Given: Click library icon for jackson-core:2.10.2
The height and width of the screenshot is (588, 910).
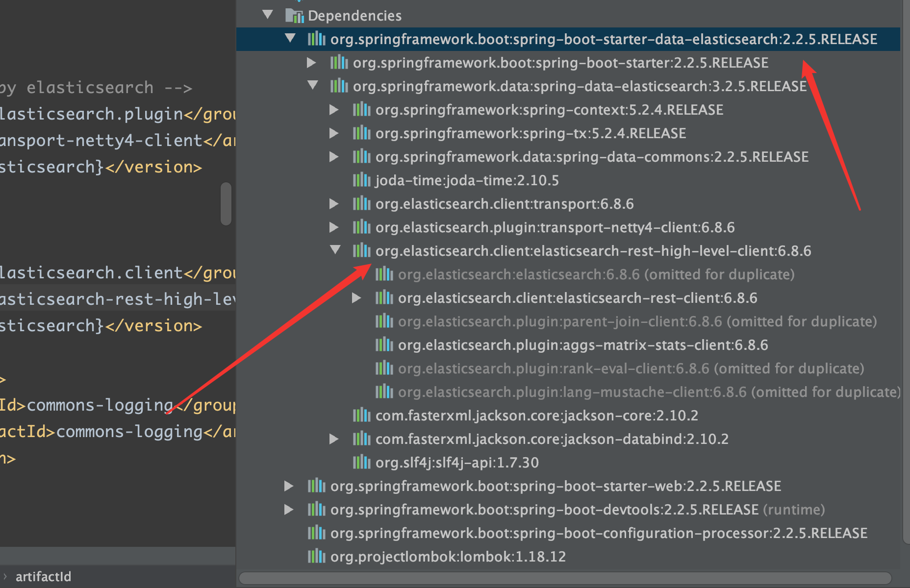Looking at the screenshot, I should [362, 416].
